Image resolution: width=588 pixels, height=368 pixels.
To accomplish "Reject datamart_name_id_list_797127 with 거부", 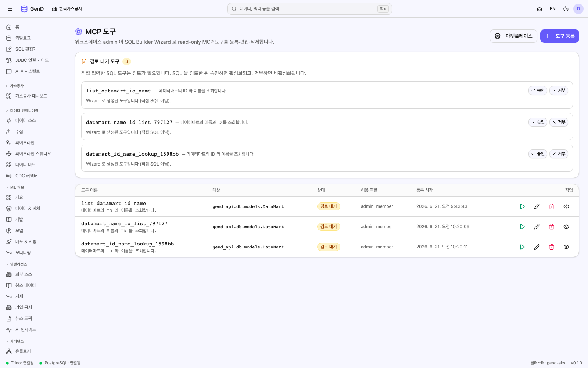I will click(559, 122).
